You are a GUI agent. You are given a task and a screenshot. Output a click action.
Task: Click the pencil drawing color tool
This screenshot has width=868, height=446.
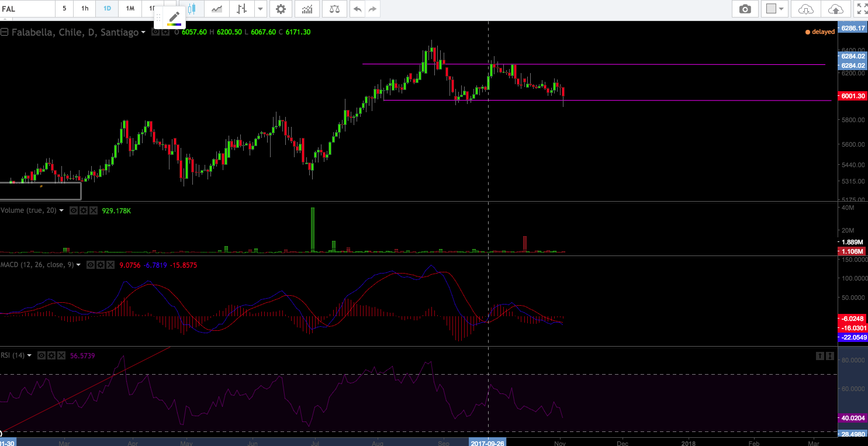(174, 18)
